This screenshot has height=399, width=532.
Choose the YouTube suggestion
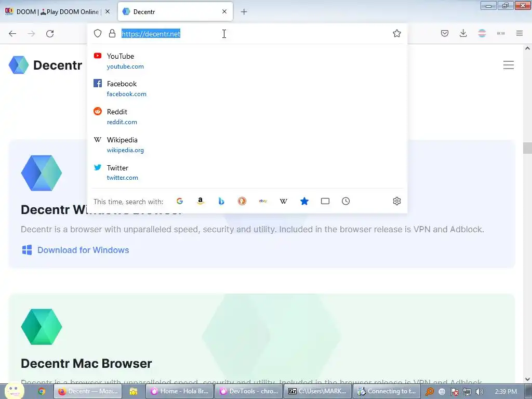tap(247, 61)
